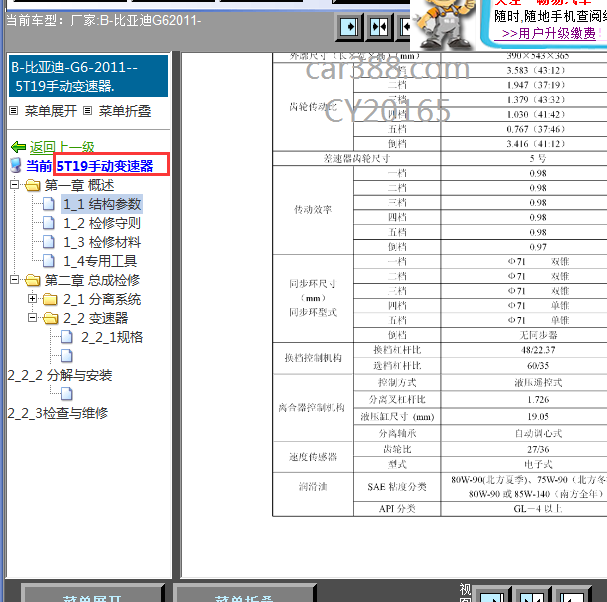
Task: Click page icon for 1_3 检修材料
Action: coord(48,242)
